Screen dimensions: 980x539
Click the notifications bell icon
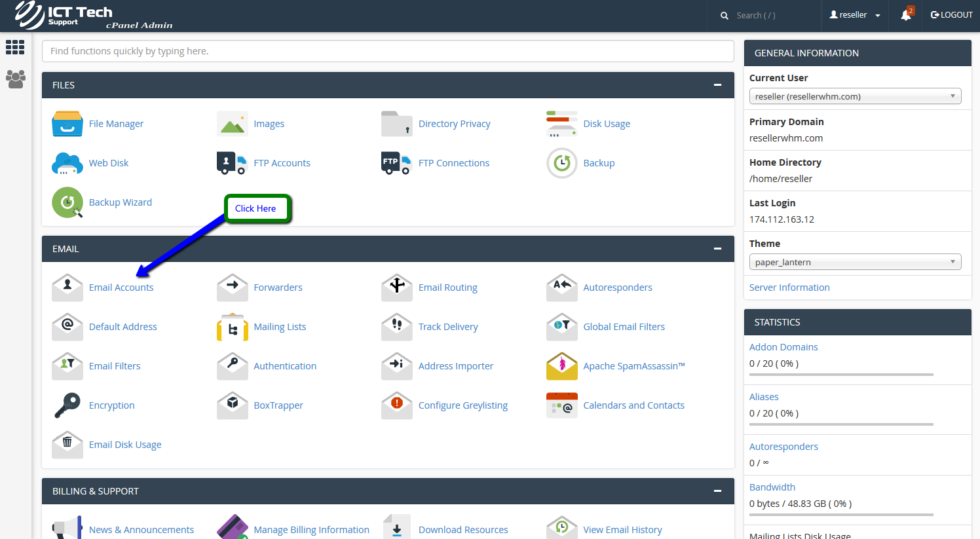(906, 15)
